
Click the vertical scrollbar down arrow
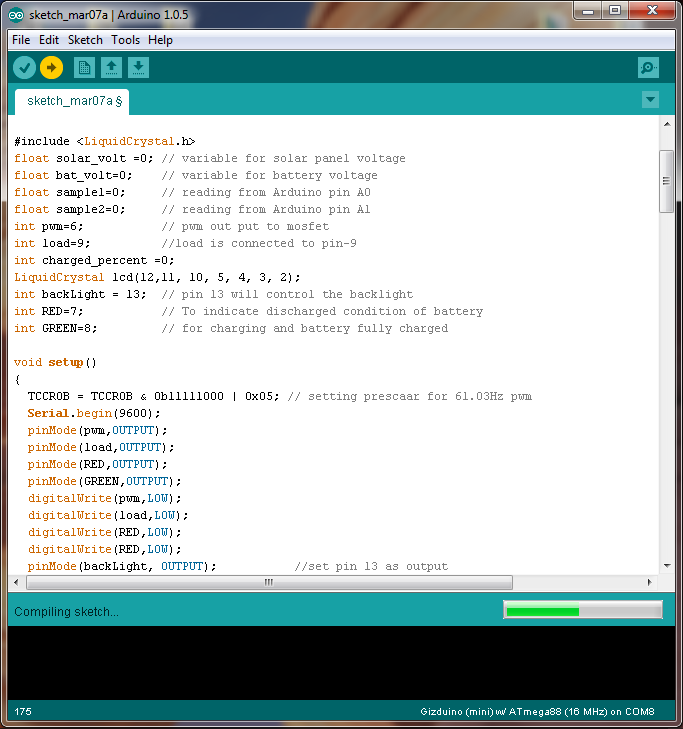point(667,566)
